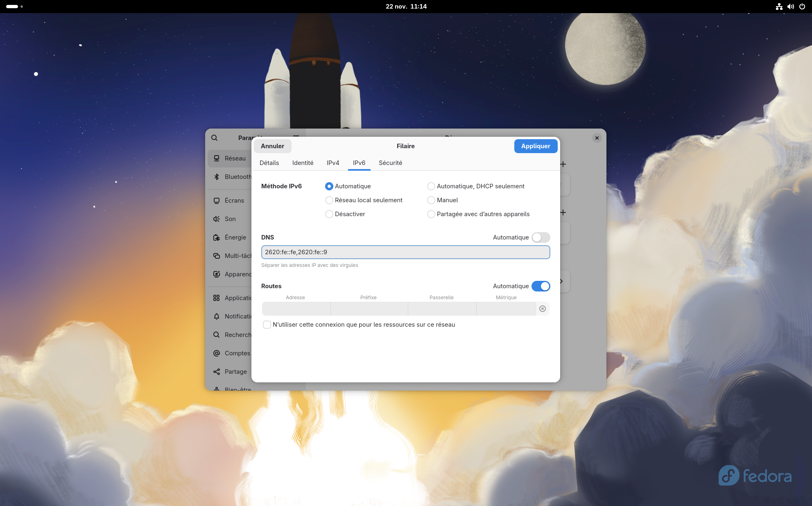This screenshot has height=506, width=812.
Task: Open the Sécurité tab
Action: pos(390,163)
